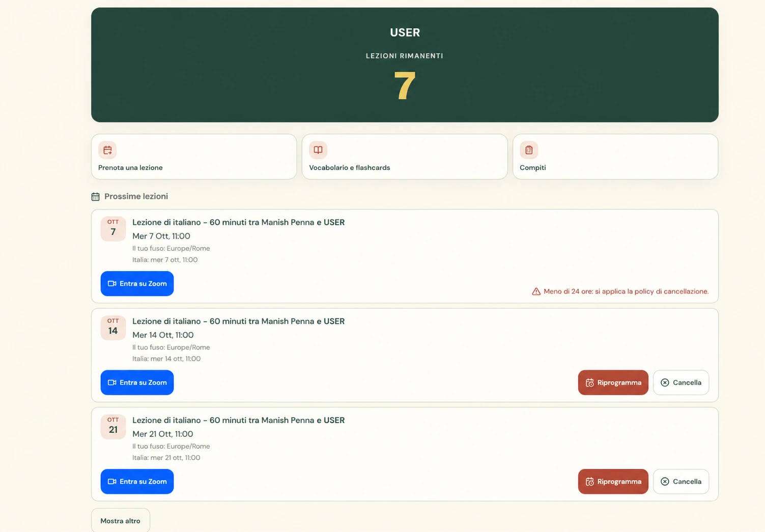The width and height of the screenshot is (765, 532).
Task: Reschedule the 14 Ott lesson with Riprogramma
Action: (x=613, y=382)
